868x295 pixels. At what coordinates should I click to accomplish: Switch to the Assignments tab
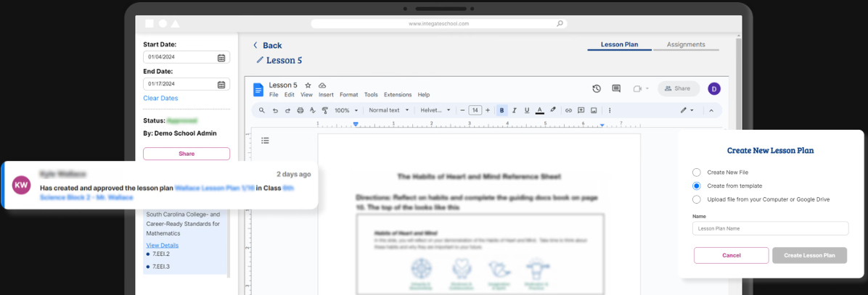pos(686,45)
